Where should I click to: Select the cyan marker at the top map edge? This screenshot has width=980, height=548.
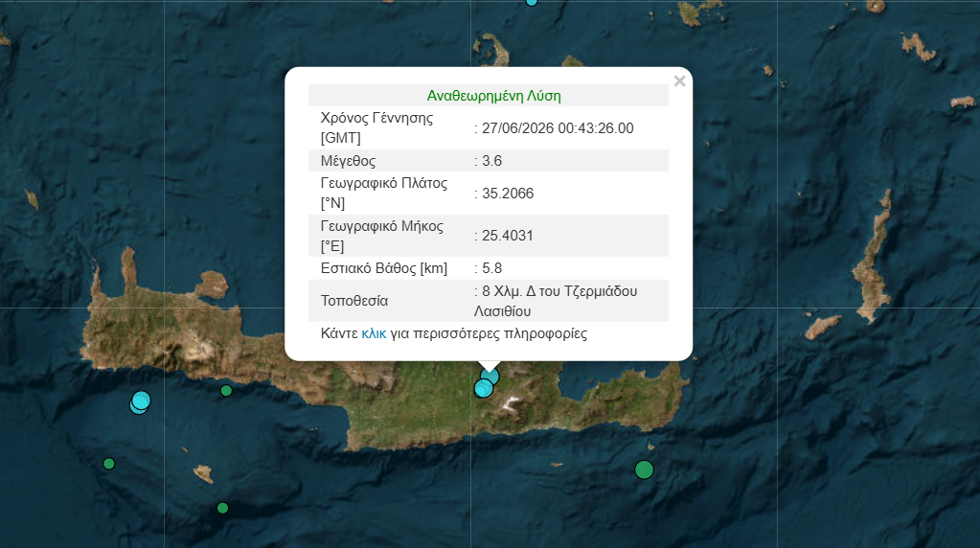[532, 2]
